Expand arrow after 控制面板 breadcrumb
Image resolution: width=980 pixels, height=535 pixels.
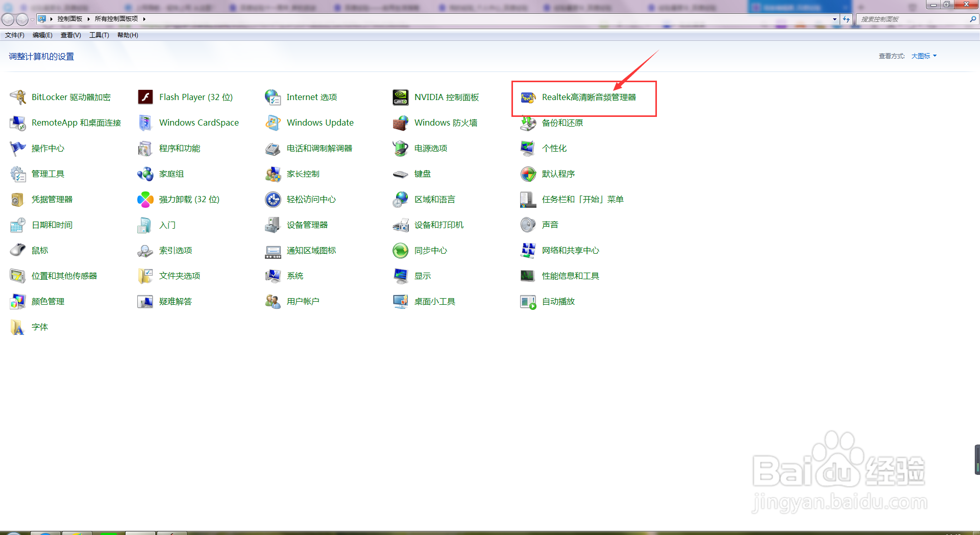coord(88,19)
